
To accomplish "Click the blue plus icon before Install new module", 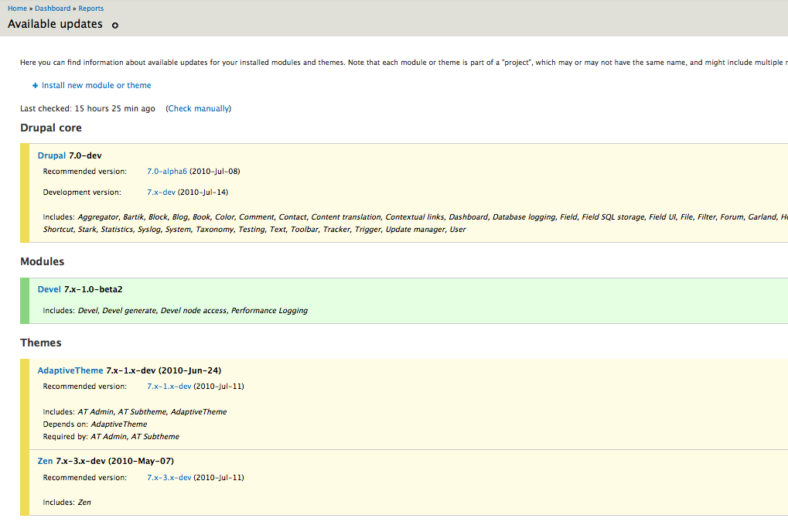I will 36,86.
